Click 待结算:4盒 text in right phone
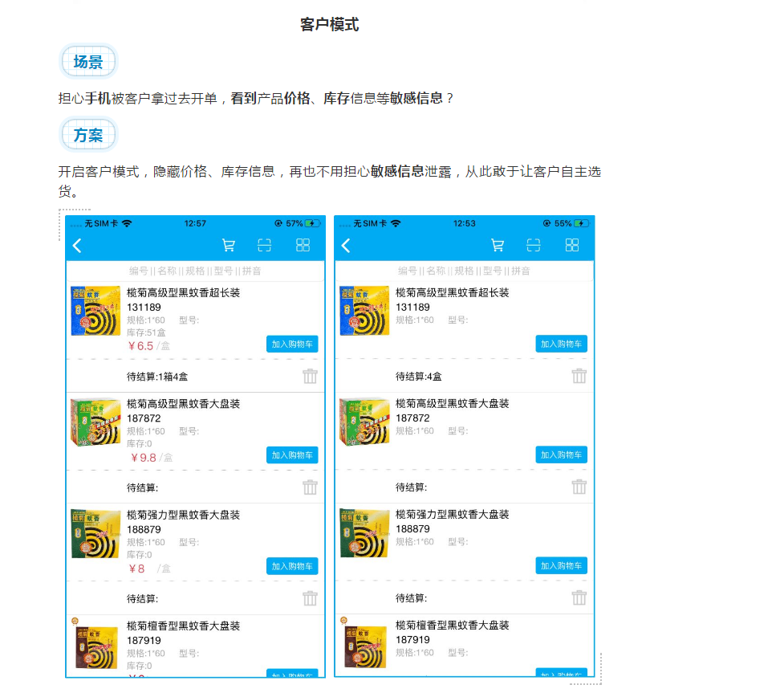 pos(419,377)
